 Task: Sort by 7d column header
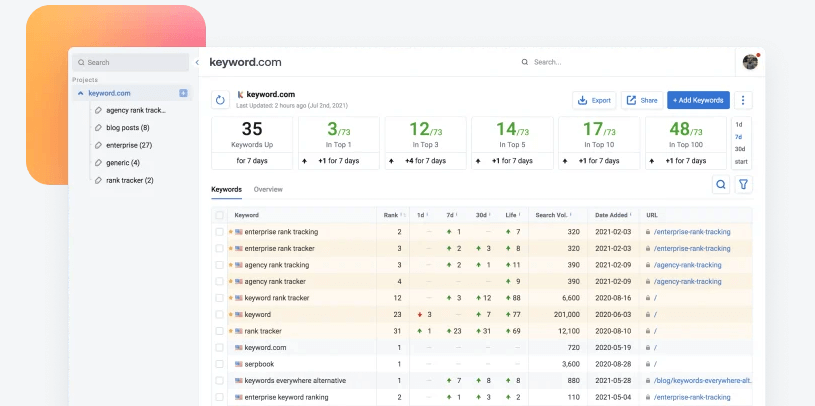tap(451, 215)
